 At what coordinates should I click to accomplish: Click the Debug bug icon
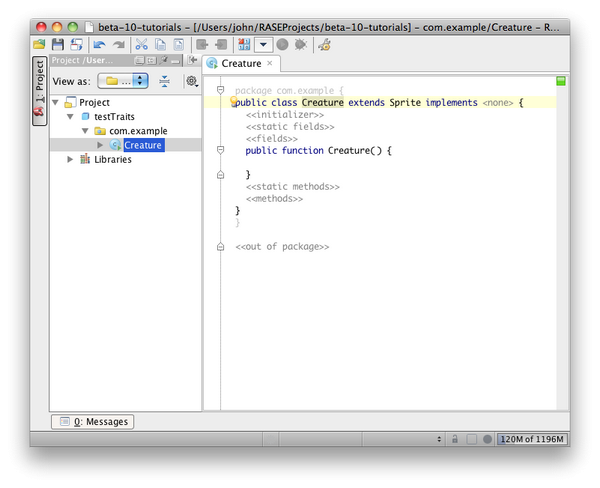pyautogui.click(x=300, y=45)
